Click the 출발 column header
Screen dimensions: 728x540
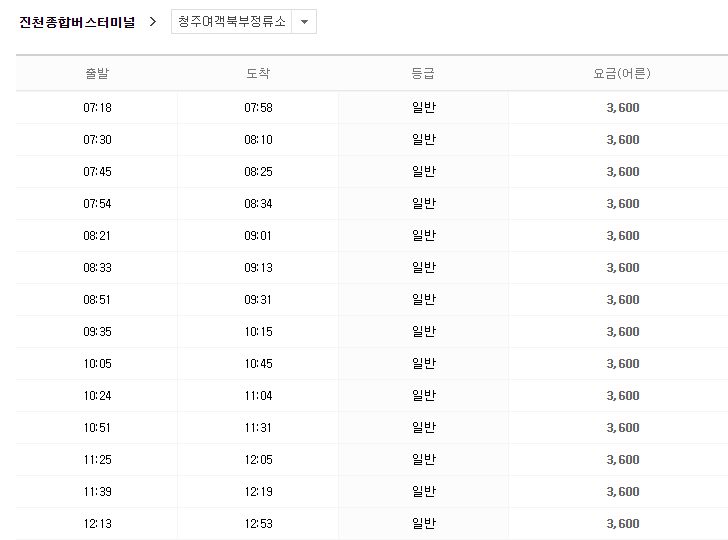pos(97,73)
